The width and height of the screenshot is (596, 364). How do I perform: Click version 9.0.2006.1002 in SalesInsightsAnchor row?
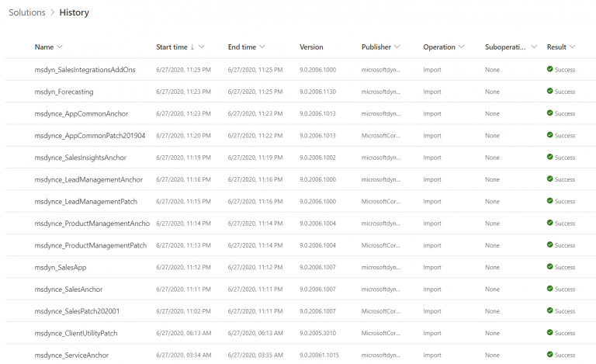click(x=317, y=158)
